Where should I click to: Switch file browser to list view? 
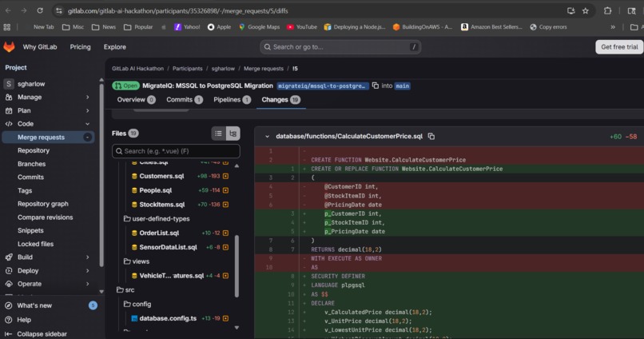click(x=218, y=134)
